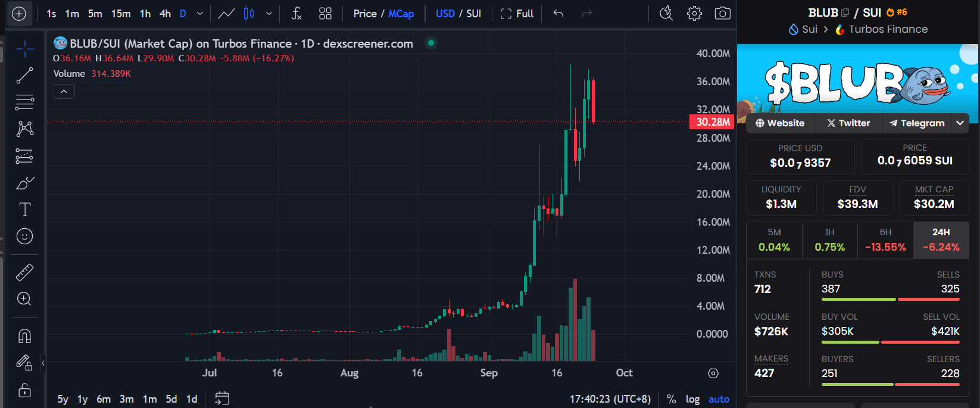Open the emoji icons tool
The image size is (980, 408).
(24, 236)
